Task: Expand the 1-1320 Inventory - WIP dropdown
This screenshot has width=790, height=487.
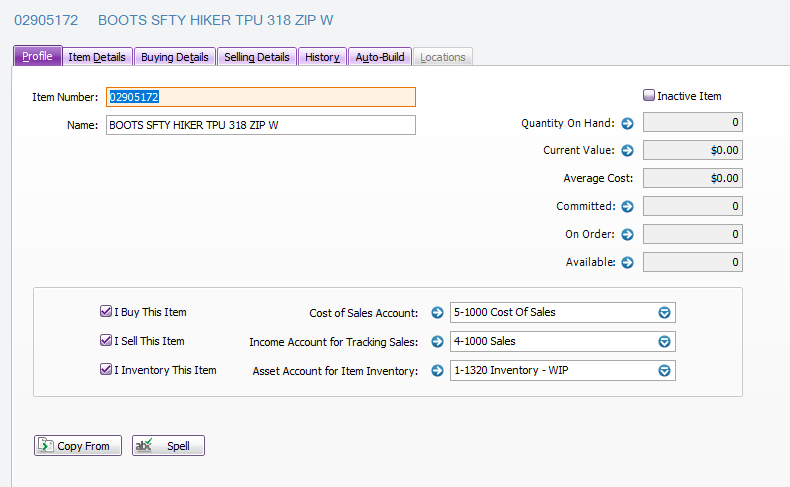Action: [663, 371]
